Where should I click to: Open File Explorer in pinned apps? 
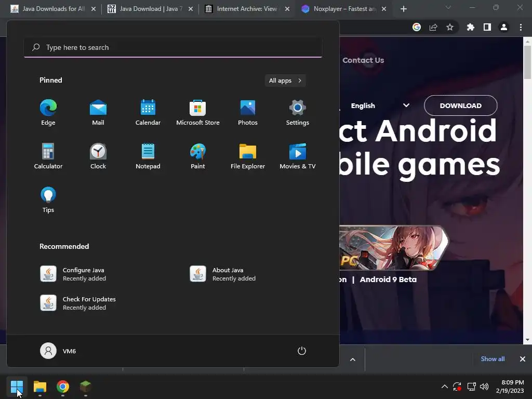pyautogui.click(x=248, y=156)
